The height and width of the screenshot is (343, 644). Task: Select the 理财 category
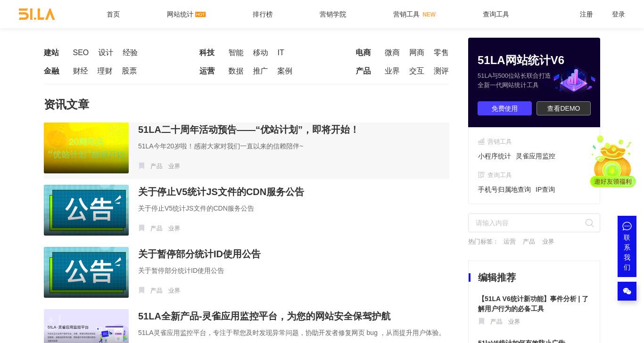pos(105,71)
